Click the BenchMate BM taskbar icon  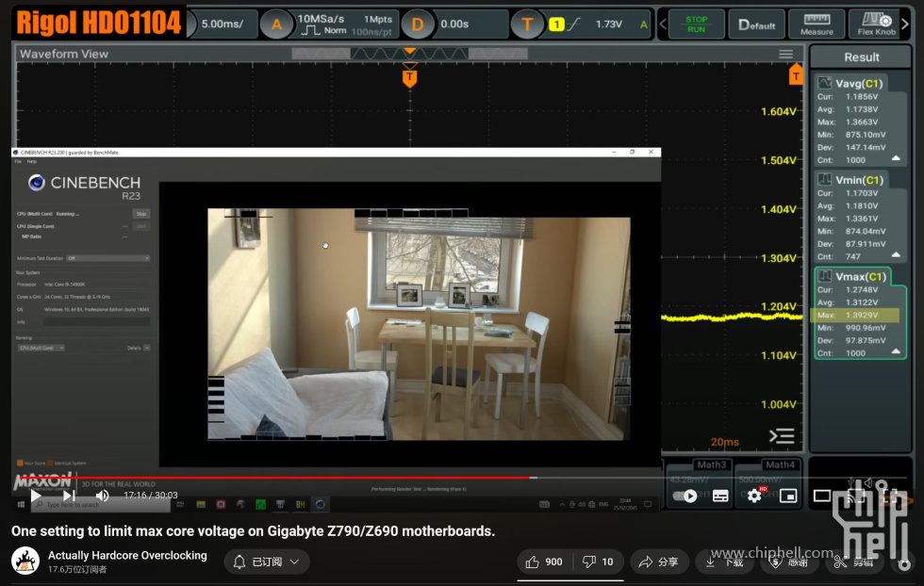[300, 504]
